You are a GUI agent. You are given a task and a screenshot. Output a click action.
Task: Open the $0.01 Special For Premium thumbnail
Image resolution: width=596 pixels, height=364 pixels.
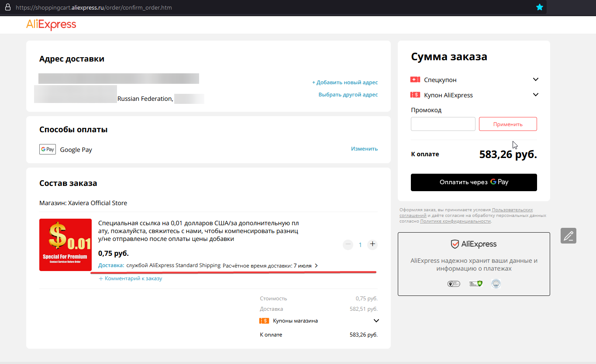point(65,245)
